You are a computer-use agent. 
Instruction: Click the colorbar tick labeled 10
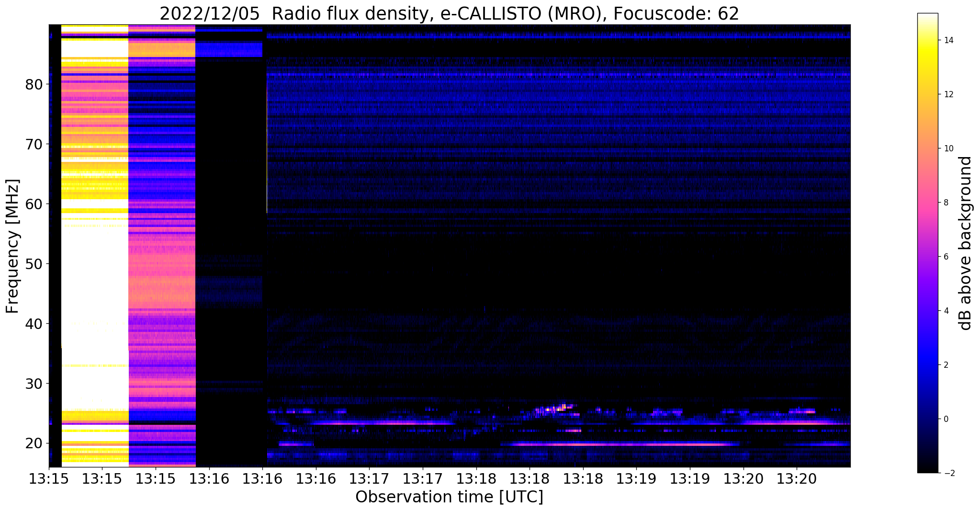pyautogui.click(x=948, y=148)
